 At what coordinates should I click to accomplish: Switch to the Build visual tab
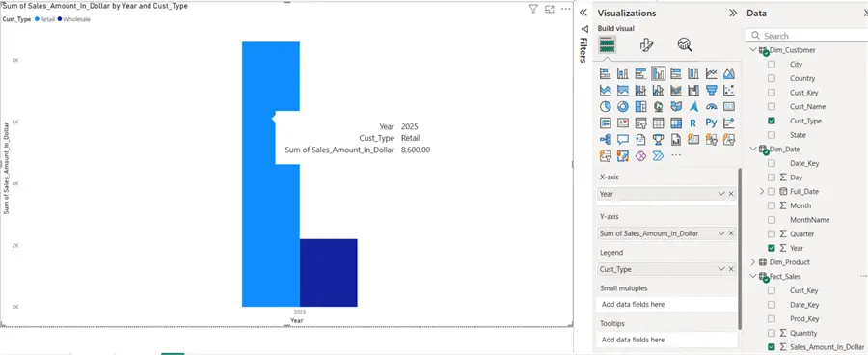point(608,45)
